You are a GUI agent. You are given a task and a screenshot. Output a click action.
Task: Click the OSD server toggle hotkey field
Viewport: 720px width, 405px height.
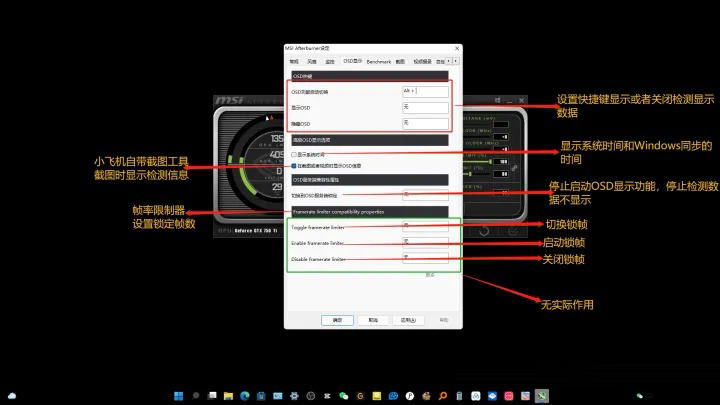coord(425,195)
